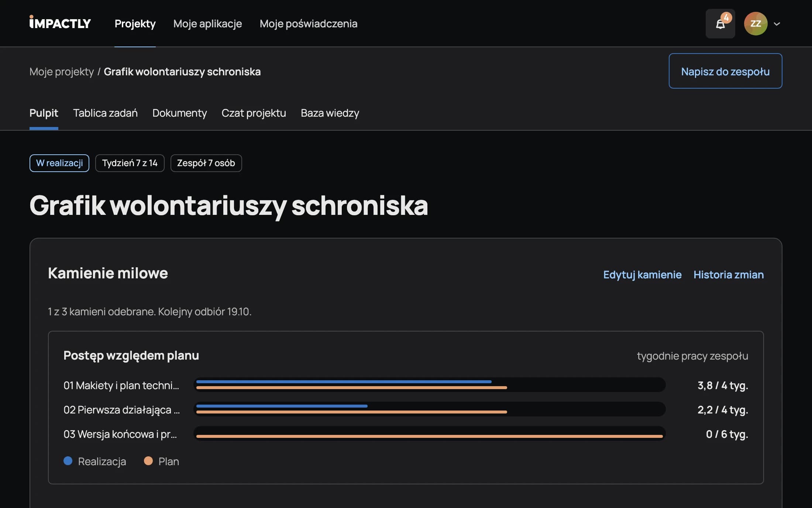Open the ZZ user avatar

coord(756,24)
